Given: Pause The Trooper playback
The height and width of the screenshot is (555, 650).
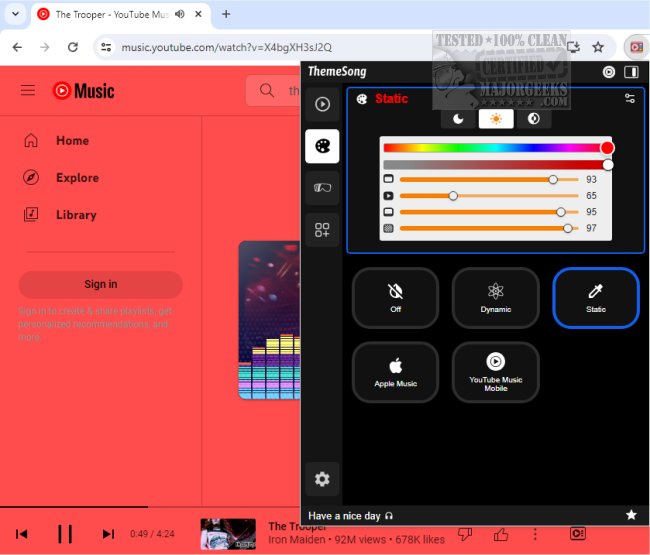Looking at the screenshot, I should coord(65,534).
